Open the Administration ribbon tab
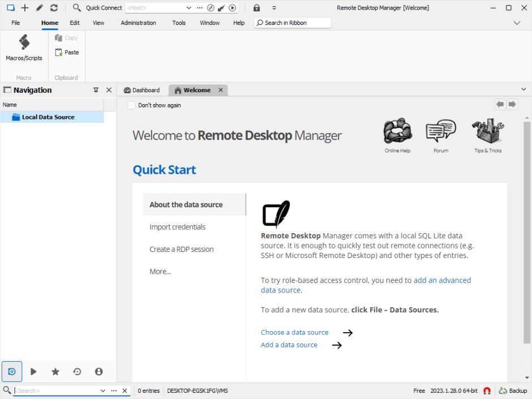The image size is (532, 399). pos(139,23)
